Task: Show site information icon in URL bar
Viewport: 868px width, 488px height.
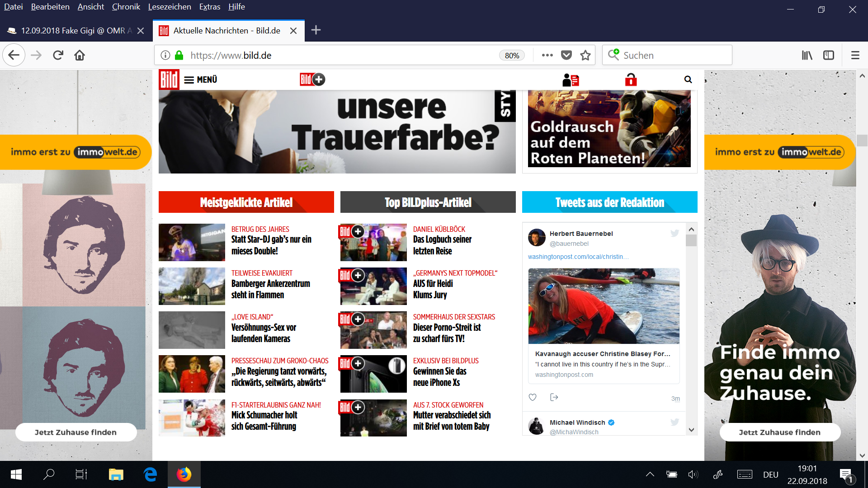Action: [165, 55]
